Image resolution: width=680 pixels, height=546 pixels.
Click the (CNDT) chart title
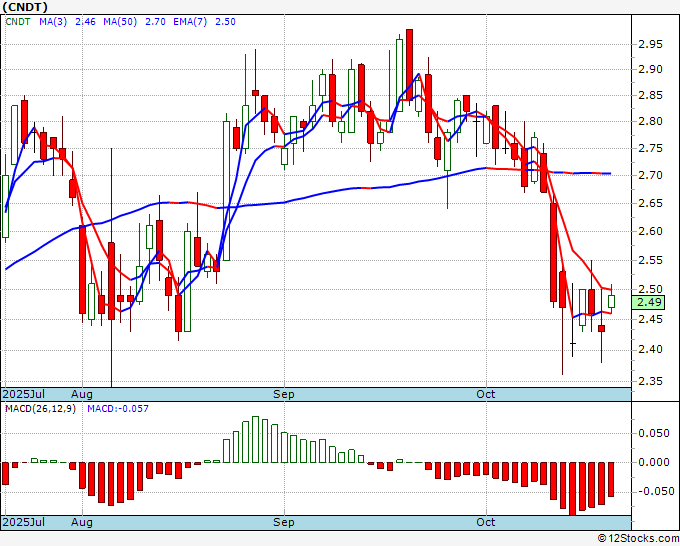coord(25,7)
